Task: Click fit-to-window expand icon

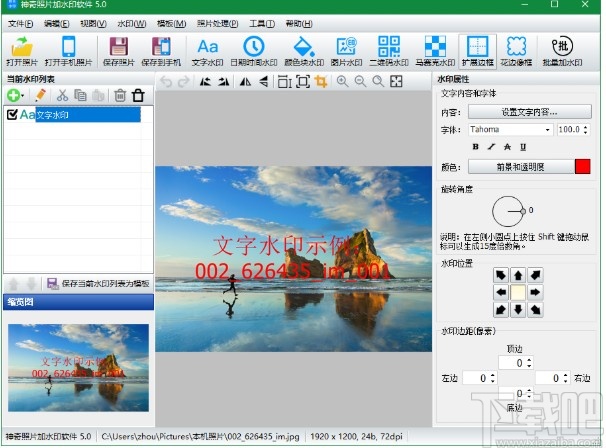Action: (396, 82)
